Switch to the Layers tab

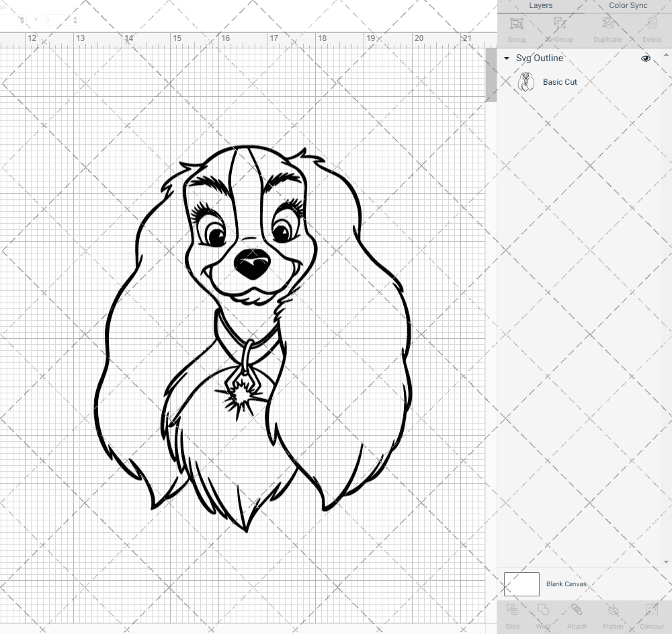coord(540,5)
